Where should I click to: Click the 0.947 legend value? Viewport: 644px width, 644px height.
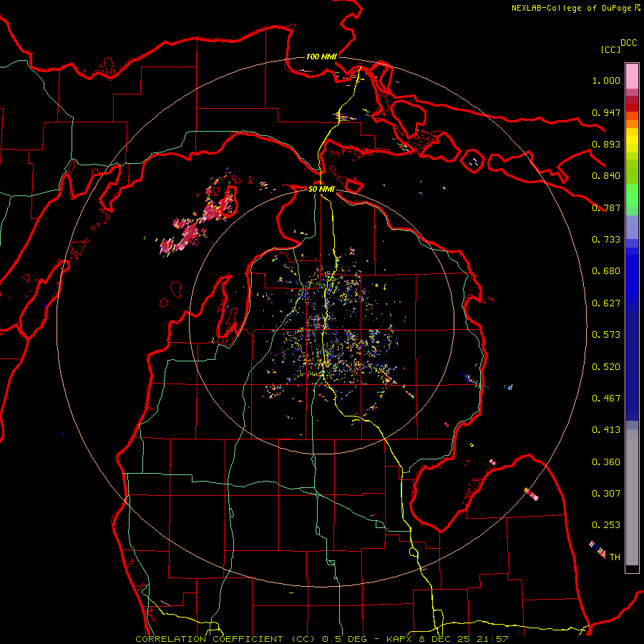click(x=606, y=112)
